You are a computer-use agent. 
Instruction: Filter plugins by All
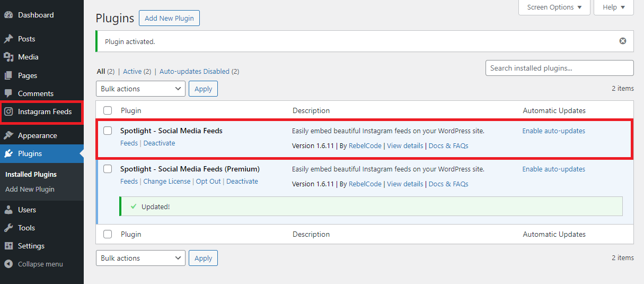click(x=101, y=71)
